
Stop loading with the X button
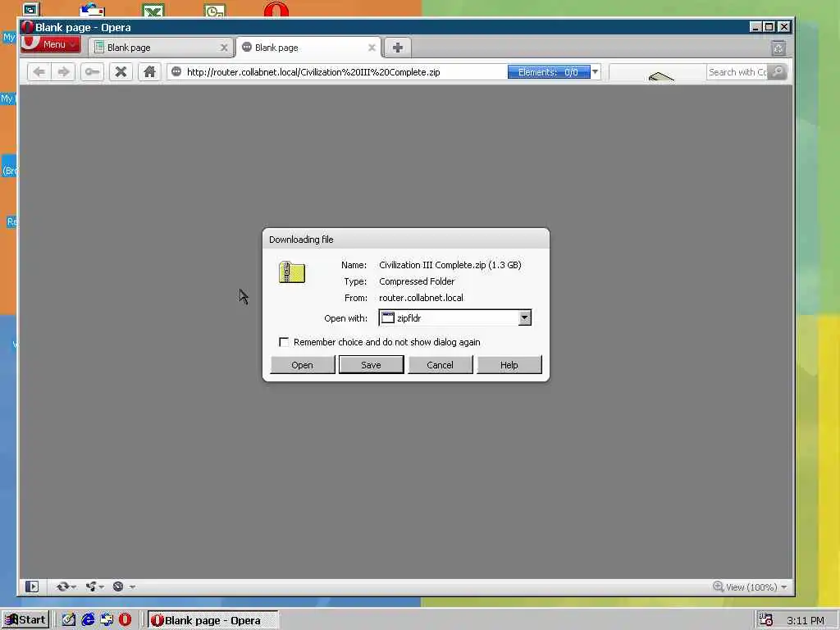tap(121, 72)
